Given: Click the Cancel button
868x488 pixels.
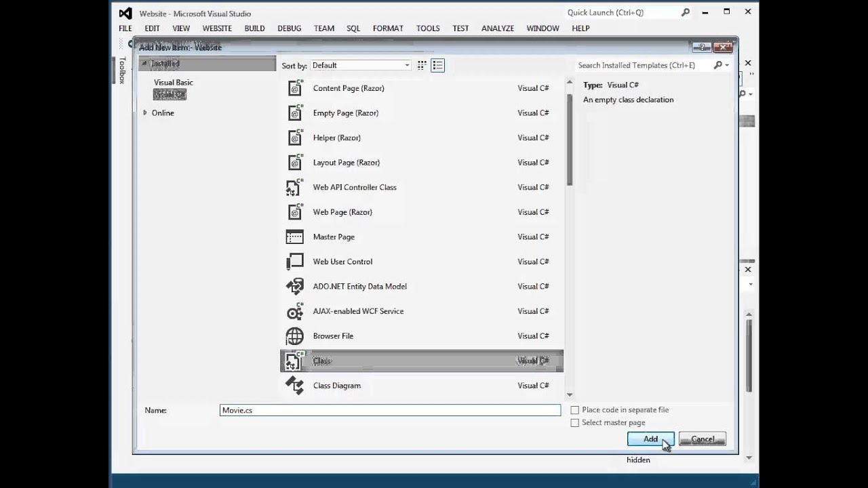Looking at the screenshot, I should click(703, 439).
